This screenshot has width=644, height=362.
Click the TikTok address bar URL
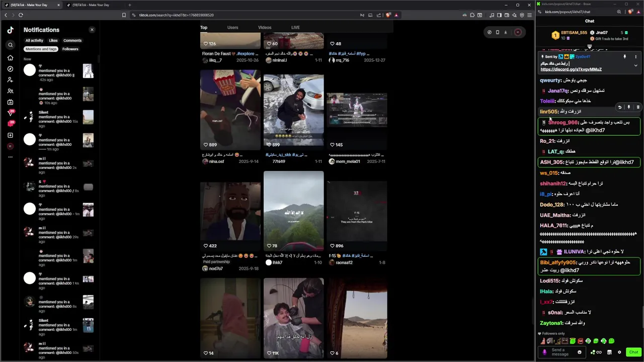(x=176, y=15)
